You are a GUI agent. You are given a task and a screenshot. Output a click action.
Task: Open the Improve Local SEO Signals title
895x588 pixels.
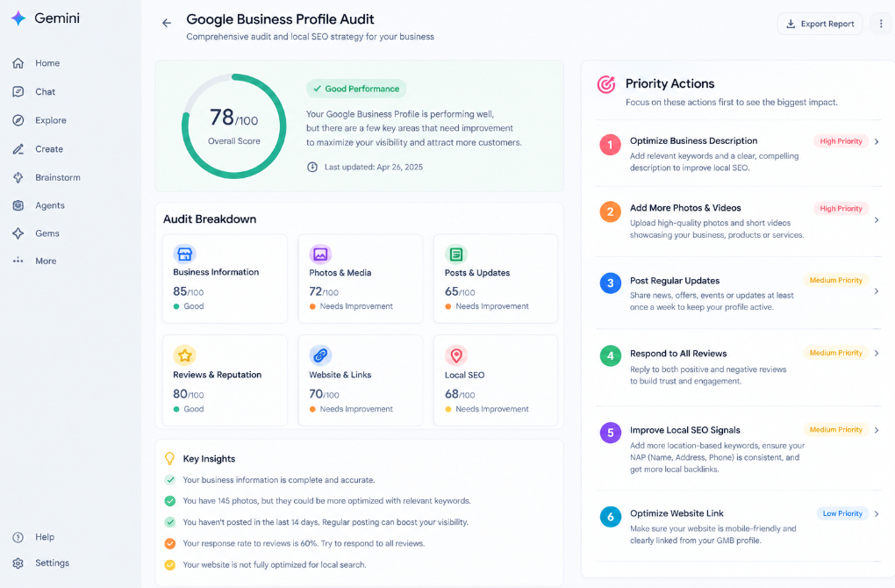point(685,430)
